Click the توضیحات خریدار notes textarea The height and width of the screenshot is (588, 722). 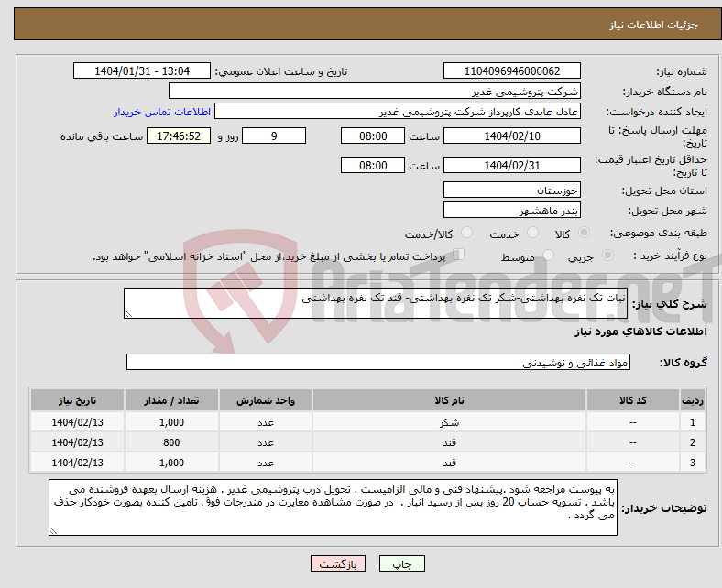pos(333,507)
